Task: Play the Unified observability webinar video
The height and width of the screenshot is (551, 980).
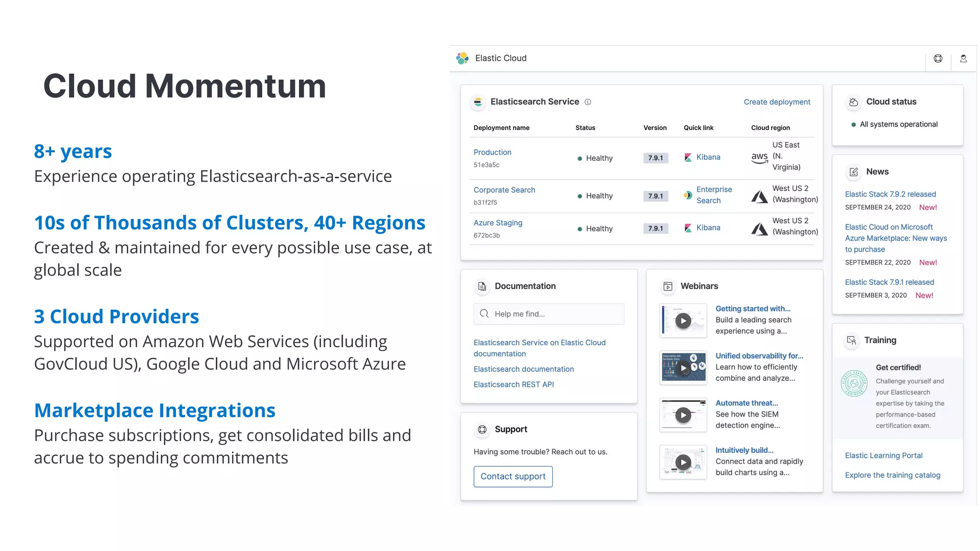Action: (683, 368)
